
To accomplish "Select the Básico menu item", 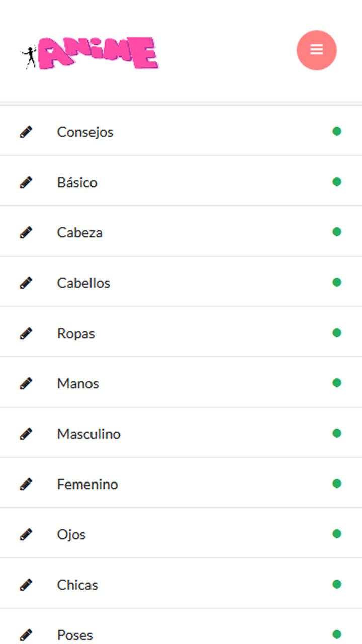I will [77, 182].
